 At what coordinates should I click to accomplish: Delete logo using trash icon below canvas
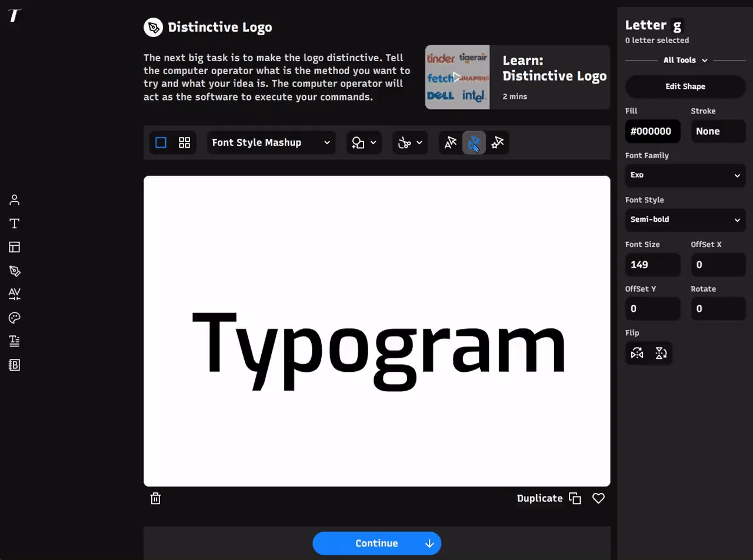[155, 498]
